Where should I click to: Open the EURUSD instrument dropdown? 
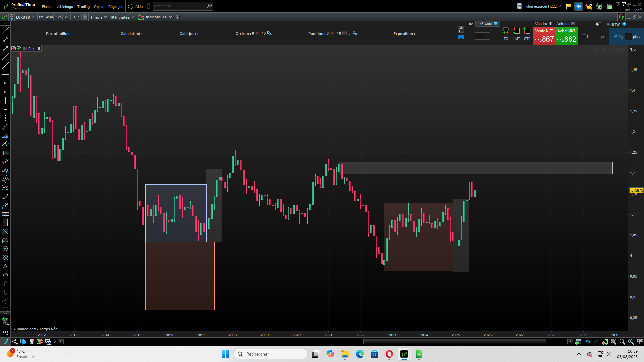[x=25, y=17]
